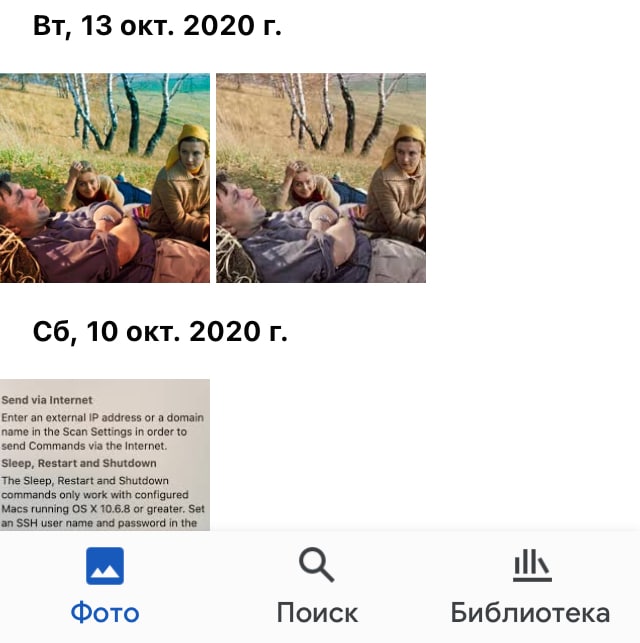Switch to the Поиск tab label
Viewport: 640px width, 643px height.
[x=317, y=613]
